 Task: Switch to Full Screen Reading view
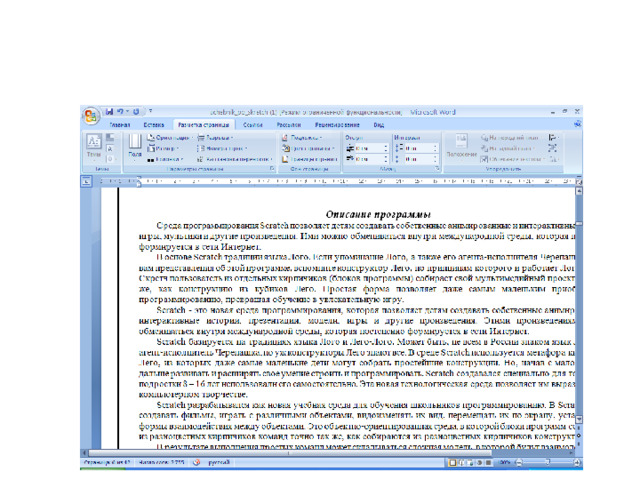click(x=462, y=462)
